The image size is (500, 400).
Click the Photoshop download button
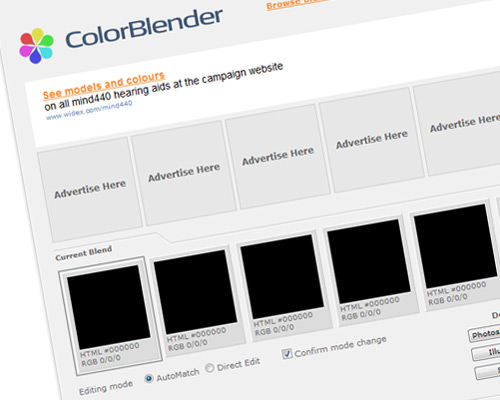pyautogui.click(x=484, y=334)
